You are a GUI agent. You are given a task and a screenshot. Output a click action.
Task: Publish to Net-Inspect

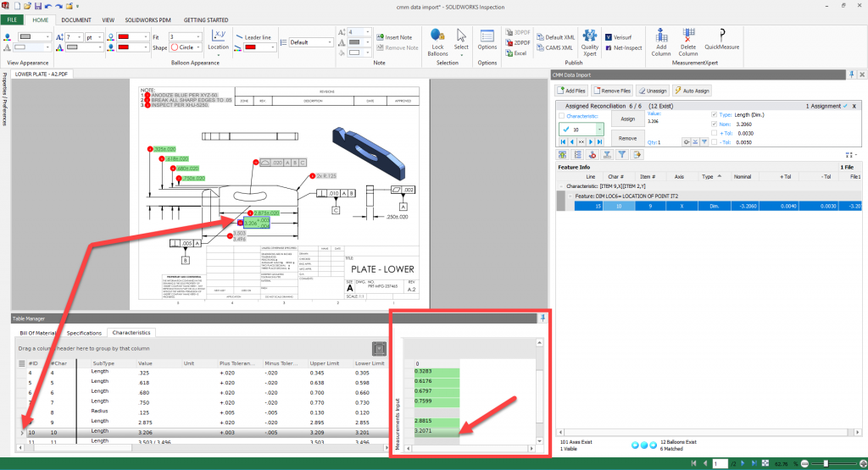623,47
